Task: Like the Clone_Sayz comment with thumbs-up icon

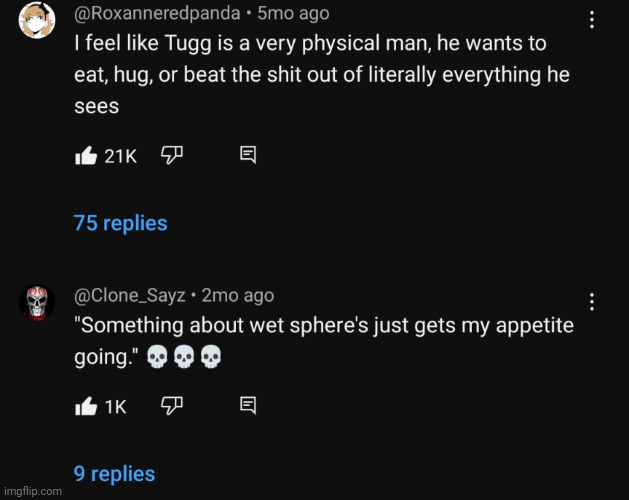Action: pyautogui.click(x=86, y=406)
